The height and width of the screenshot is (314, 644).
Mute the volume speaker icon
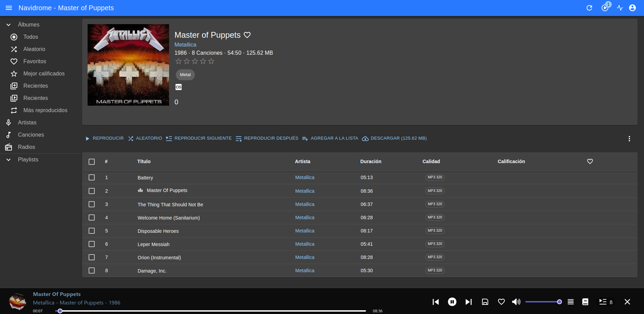pyautogui.click(x=516, y=302)
